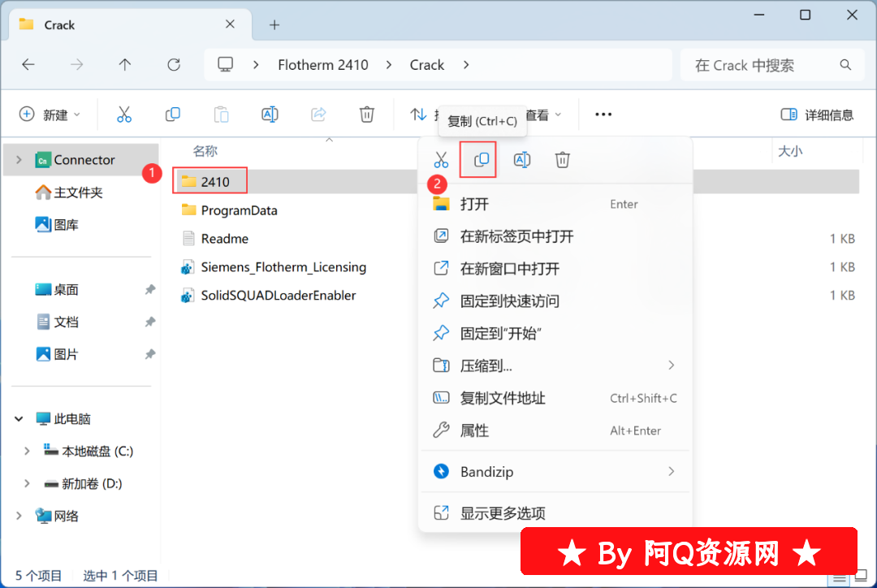The image size is (877, 588).
Task: Expand 新加卷 (D:) node
Action: pyautogui.click(x=27, y=484)
